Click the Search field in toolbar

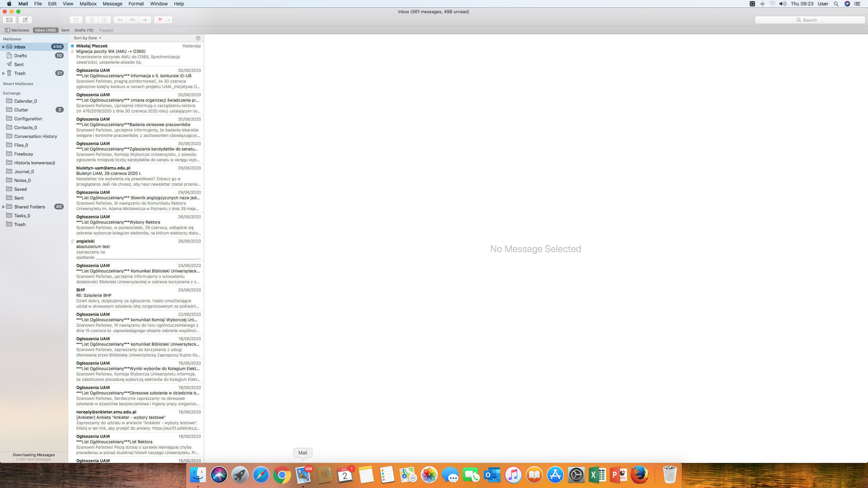point(810,20)
